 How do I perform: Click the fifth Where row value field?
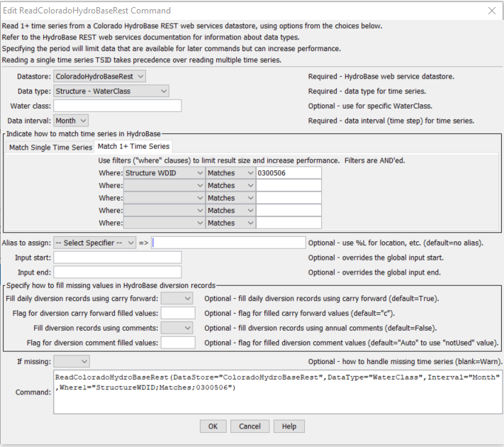[x=289, y=223]
